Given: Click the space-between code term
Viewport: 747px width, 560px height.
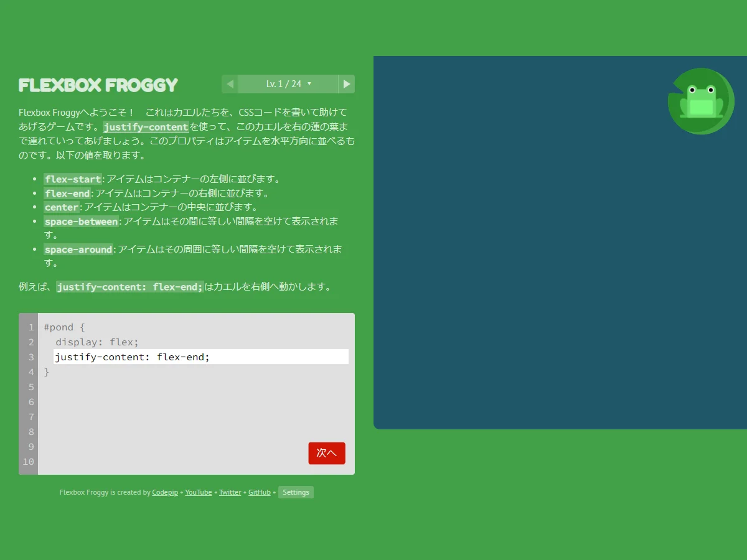Looking at the screenshot, I should 81,222.
